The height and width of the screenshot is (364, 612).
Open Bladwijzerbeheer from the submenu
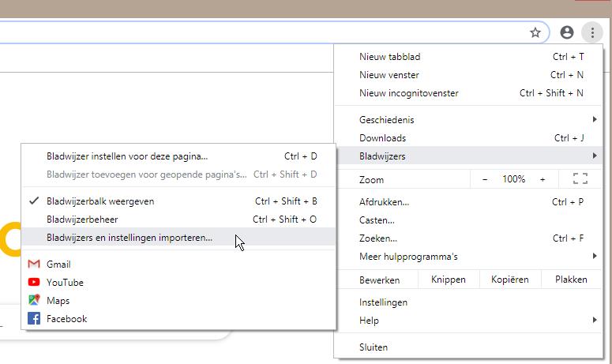82,220
